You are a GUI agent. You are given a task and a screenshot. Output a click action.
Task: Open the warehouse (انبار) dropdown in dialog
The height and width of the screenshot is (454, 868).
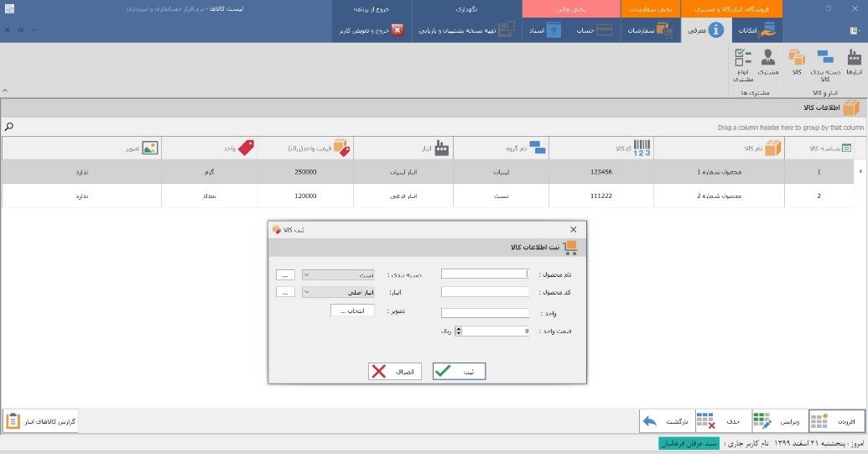(x=338, y=292)
